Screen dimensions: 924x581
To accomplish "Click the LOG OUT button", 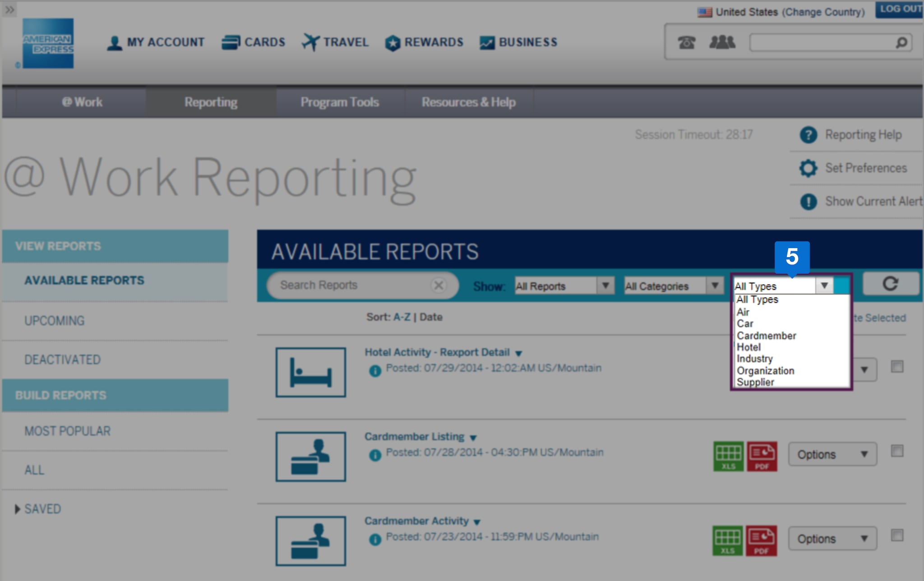I will 900,9.
